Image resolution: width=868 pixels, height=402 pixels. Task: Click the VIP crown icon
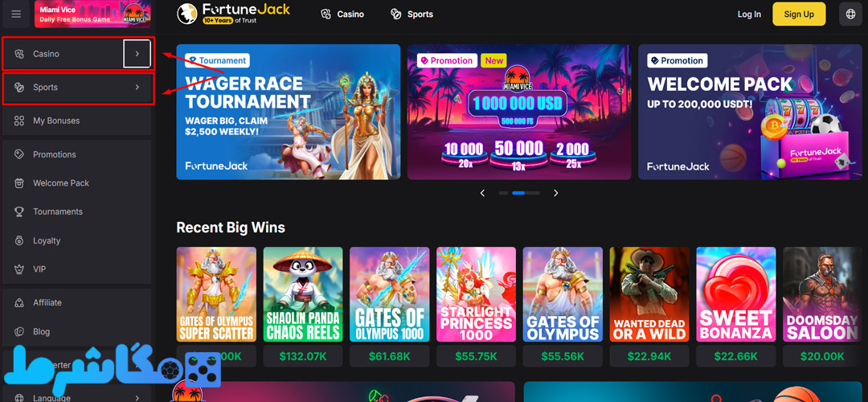click(x=19, y=269)
